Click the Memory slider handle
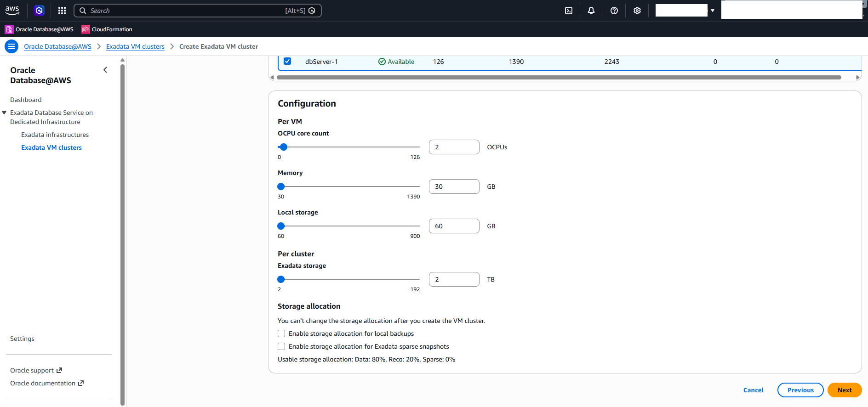 tap(281, 187)
